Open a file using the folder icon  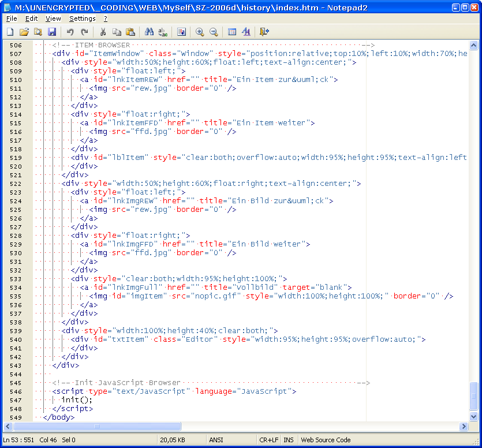coord(24,32)
